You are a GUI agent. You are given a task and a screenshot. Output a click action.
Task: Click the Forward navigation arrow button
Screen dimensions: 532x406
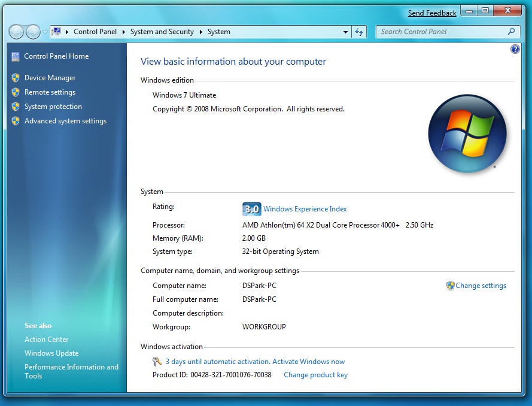pyautogui.click(x=33, y=32)
